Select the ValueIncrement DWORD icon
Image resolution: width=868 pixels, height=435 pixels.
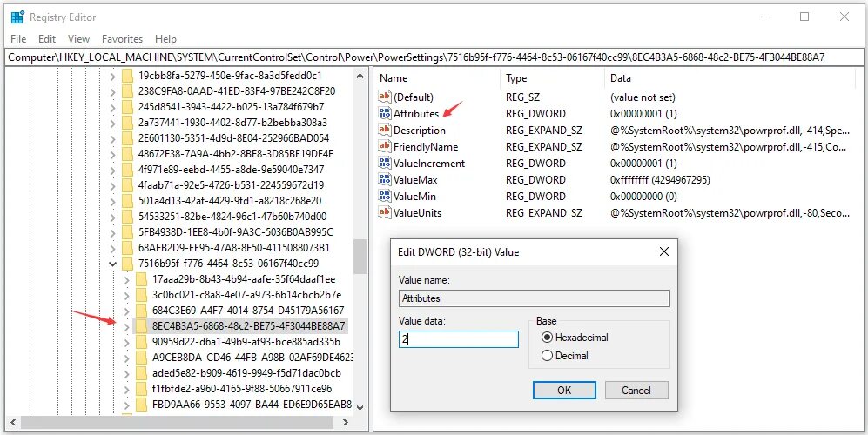tap(384, 164)
